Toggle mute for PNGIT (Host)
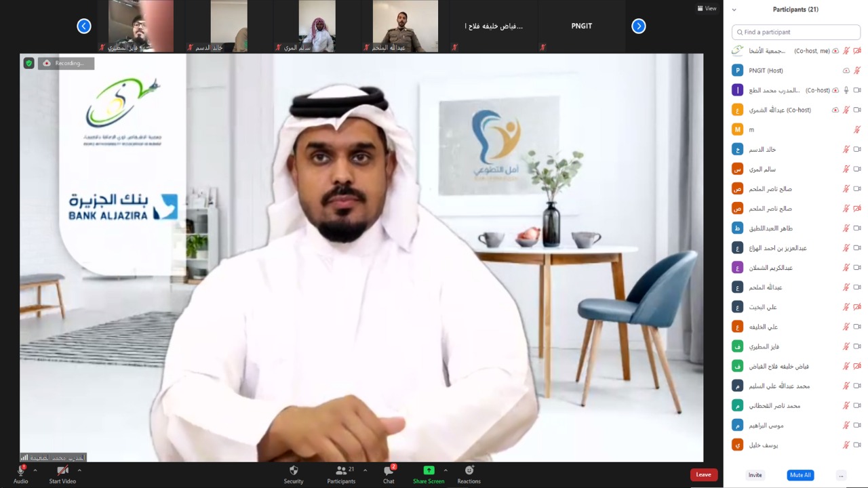This screenshot has height=488, width=868. (857, 70)
